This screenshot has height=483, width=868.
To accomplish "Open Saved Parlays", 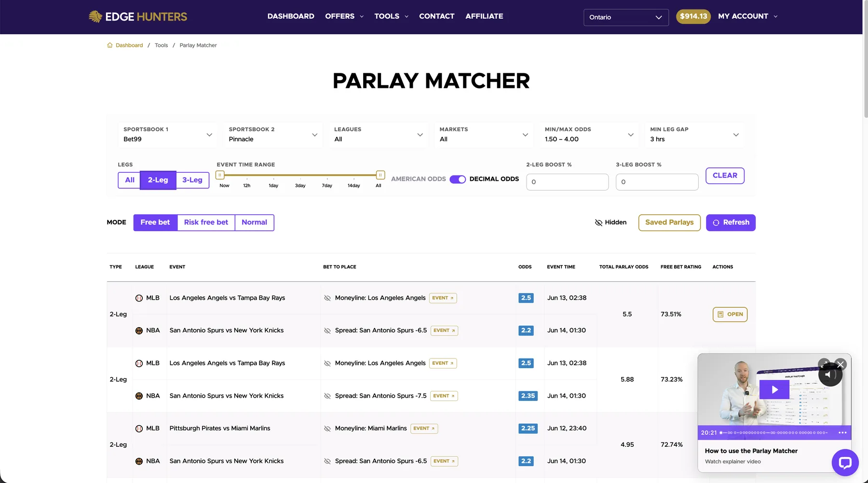I will click(669, 222).
